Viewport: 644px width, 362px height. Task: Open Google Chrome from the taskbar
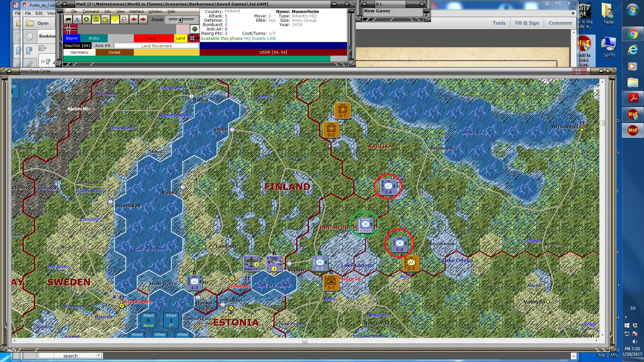coord(633,34)
